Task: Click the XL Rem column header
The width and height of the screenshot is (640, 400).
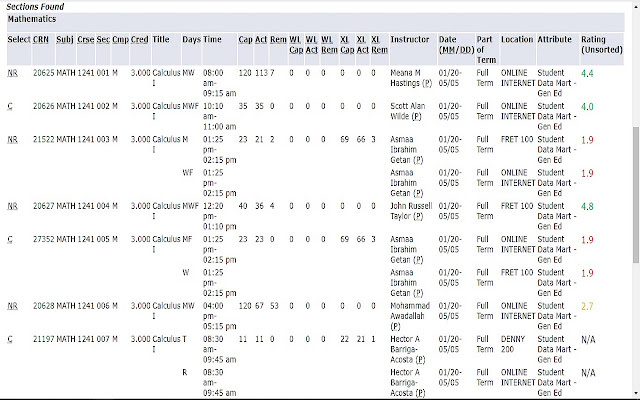Action: point(379,44)
